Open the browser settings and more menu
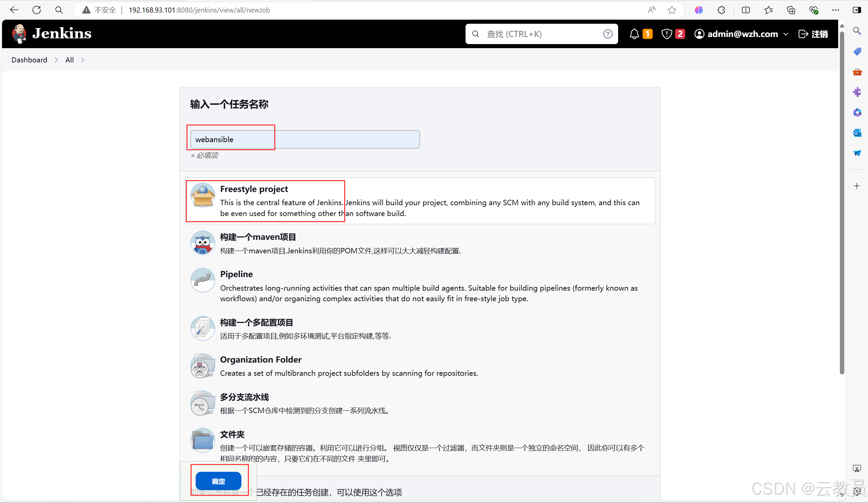Viewport: 868px width, 503px height. point(836,10)
